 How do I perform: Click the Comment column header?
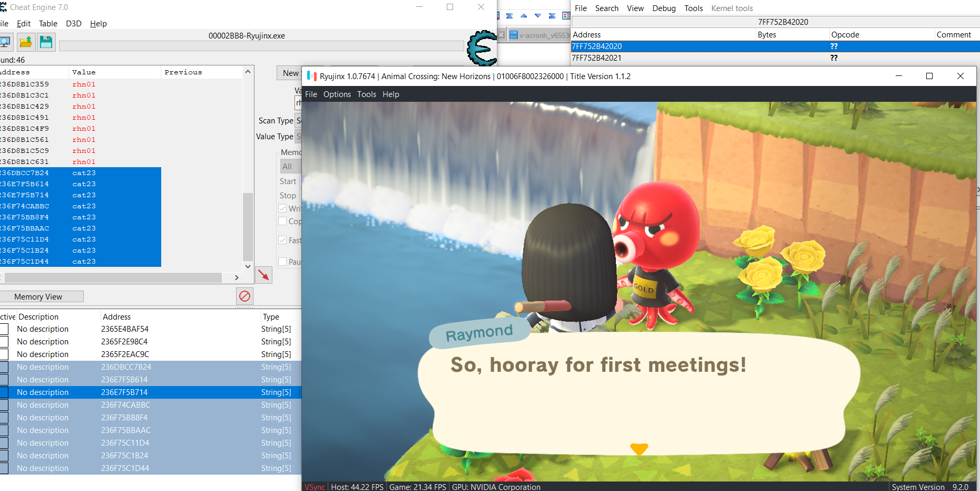957,34
